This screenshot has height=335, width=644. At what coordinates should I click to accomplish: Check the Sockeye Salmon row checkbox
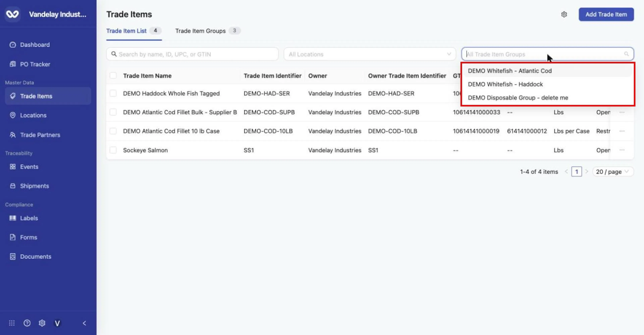[x=113, y=150]
